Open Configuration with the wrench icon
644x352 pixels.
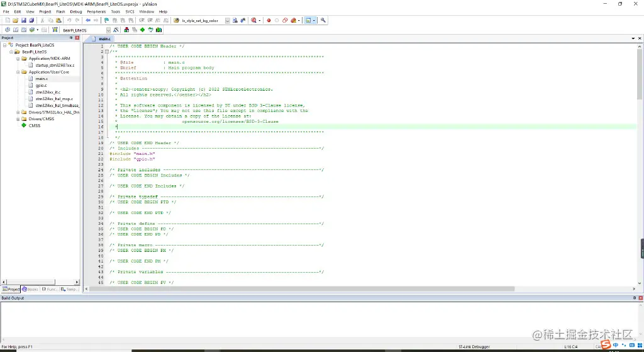pos(323,20)
